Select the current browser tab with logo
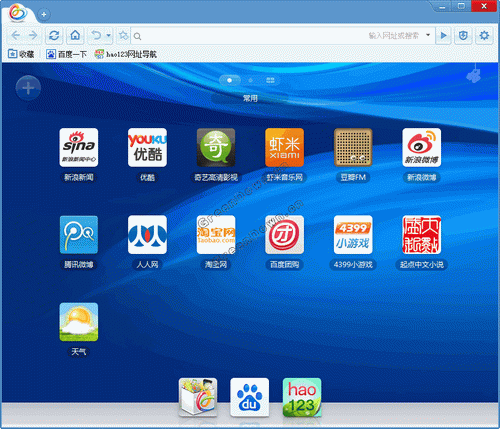This screenshot has height=429, width=500. (18, 13)
